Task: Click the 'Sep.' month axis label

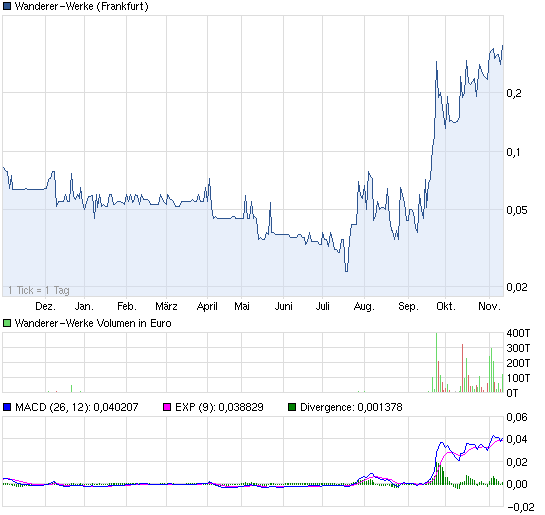Action: [x=408, y=306]
